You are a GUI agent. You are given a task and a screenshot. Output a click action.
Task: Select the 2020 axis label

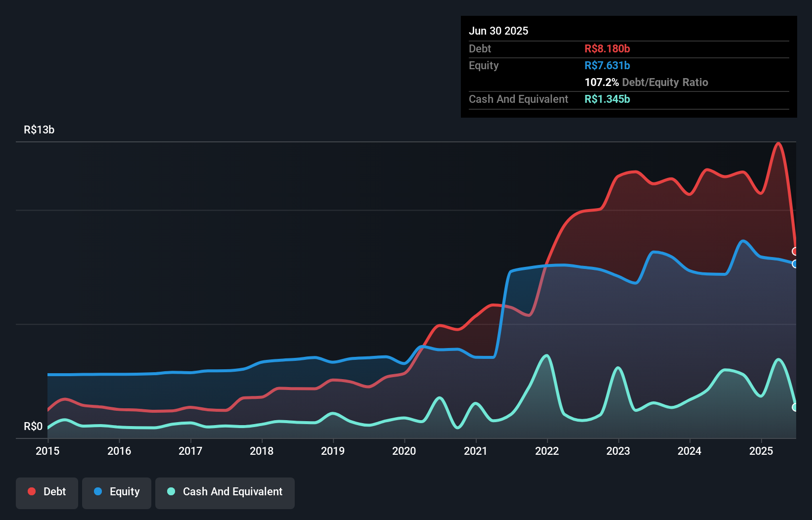404,451
